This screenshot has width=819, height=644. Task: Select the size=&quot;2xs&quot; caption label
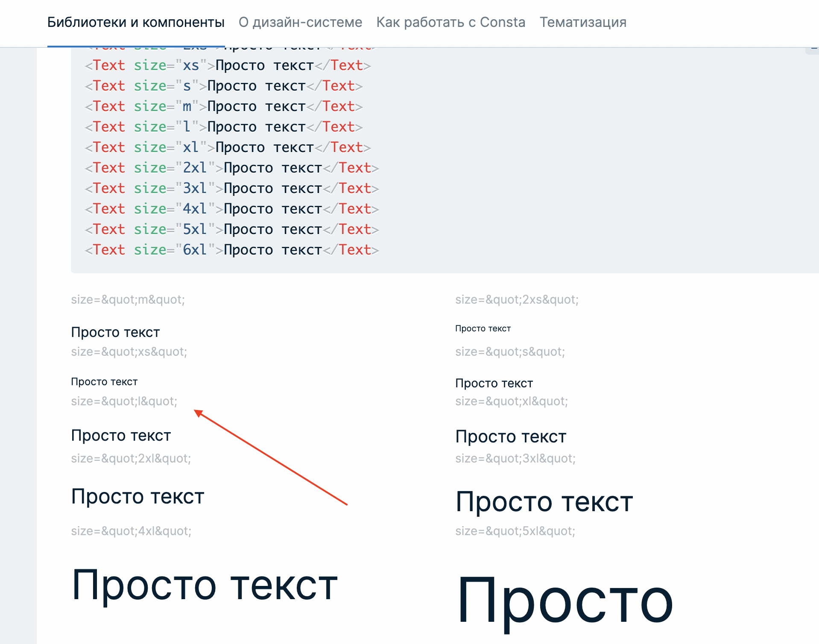click(517, 299)
